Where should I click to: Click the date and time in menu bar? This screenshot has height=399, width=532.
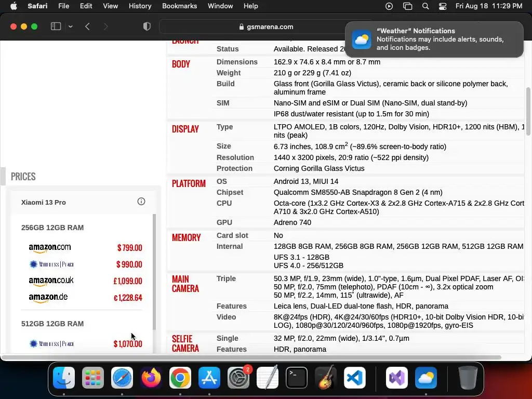tap(488, 6)
